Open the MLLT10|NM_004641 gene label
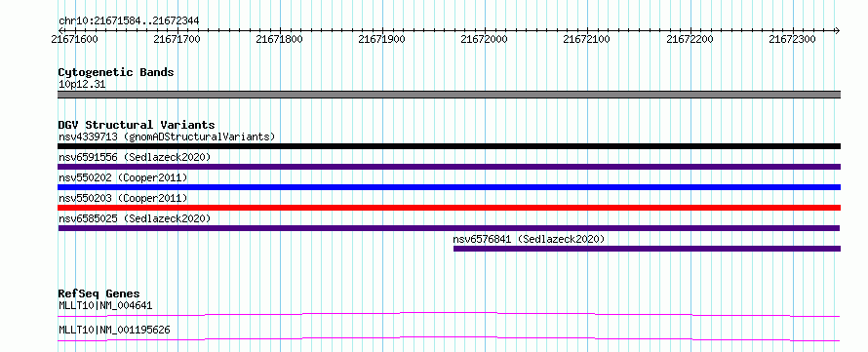The width and height of the screenshot is (868, 352). (x=105, y=305)
